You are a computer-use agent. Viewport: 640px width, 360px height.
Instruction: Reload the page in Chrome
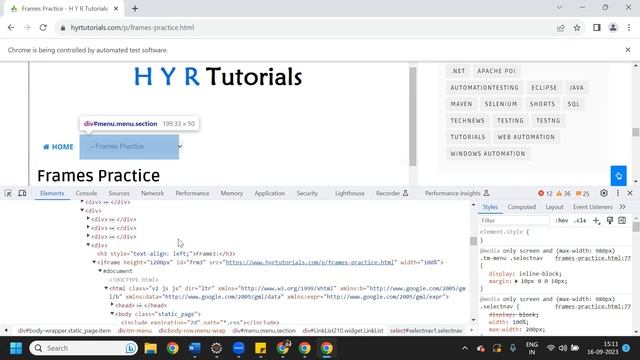(x=43, y=28)
